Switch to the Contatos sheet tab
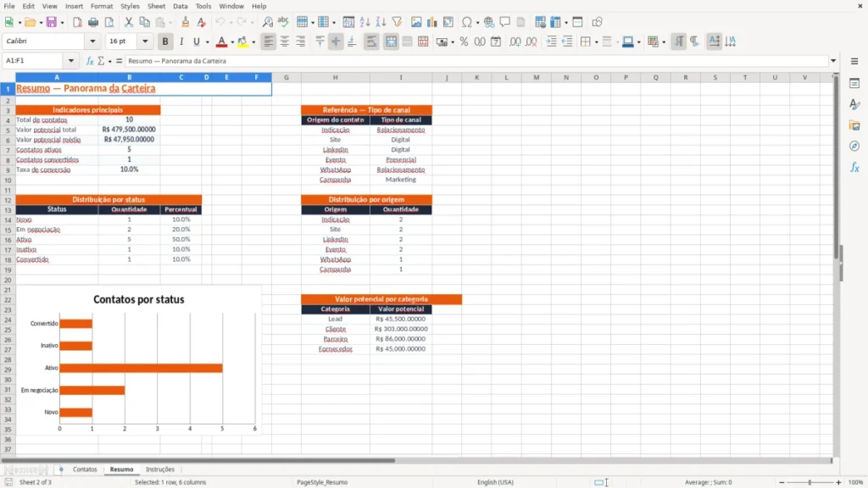 85,469
